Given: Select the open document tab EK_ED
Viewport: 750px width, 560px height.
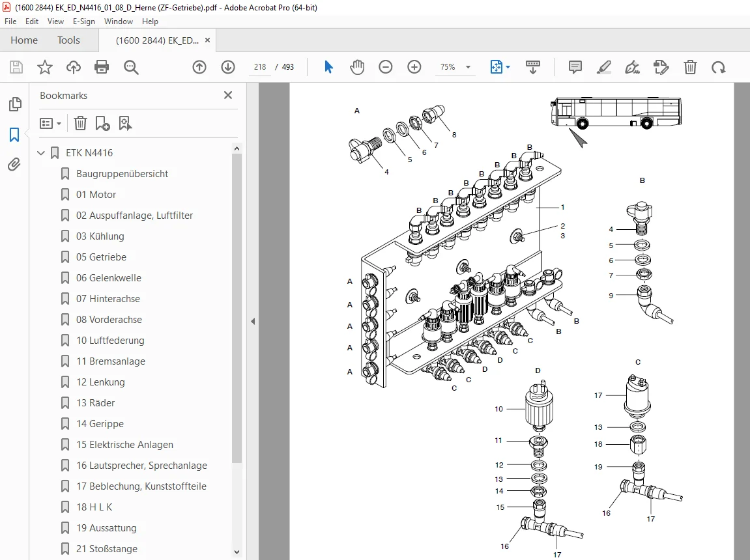Looking at the screenshot, I should point(157,40).
